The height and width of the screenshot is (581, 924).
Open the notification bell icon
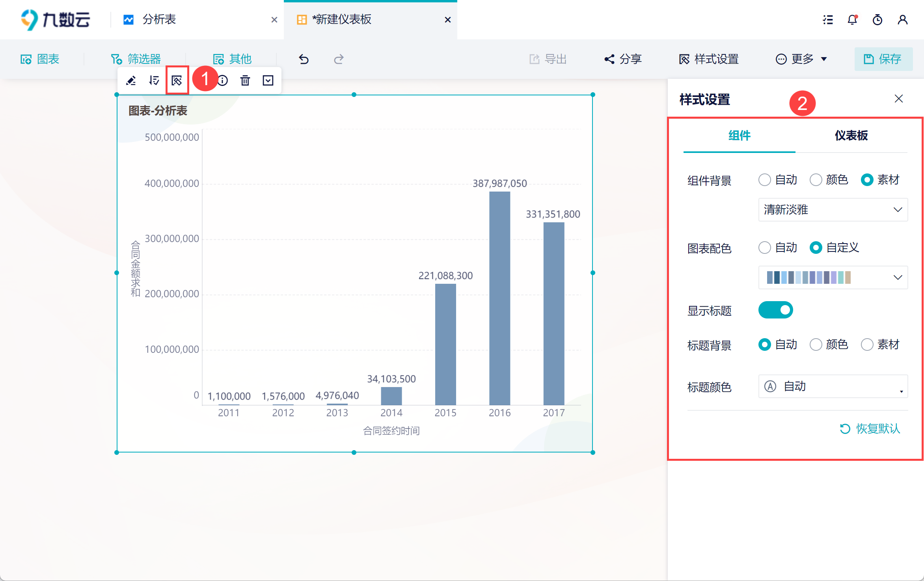852,20
